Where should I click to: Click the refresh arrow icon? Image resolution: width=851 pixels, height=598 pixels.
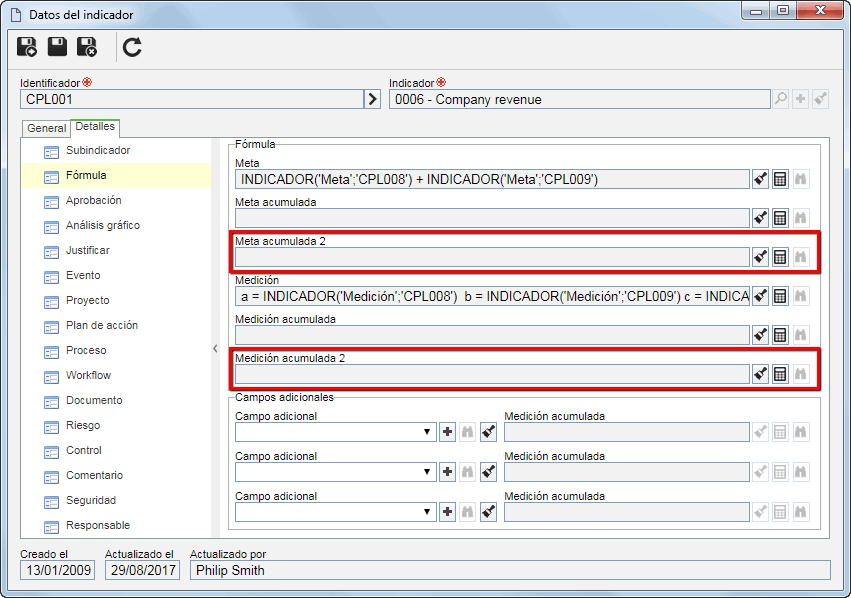coord(132,47)
